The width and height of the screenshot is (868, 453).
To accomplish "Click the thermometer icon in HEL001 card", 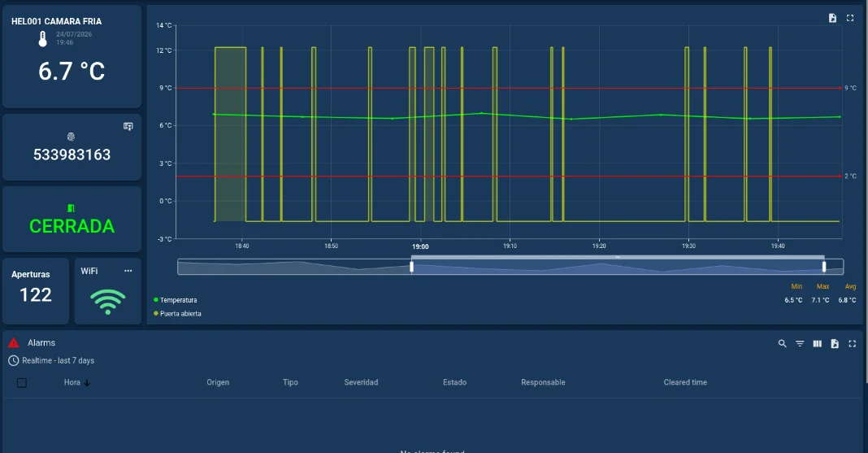I will [x=42, y=39].
